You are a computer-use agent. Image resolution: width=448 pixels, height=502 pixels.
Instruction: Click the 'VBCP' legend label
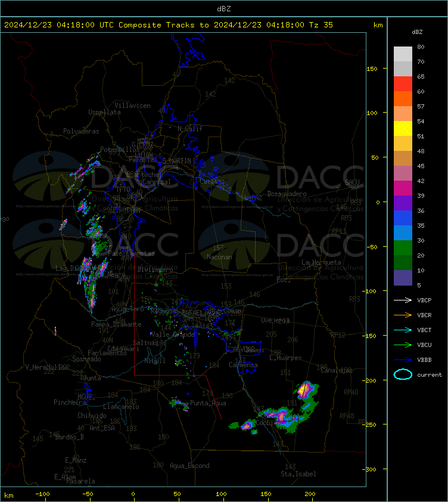(424, 300)
